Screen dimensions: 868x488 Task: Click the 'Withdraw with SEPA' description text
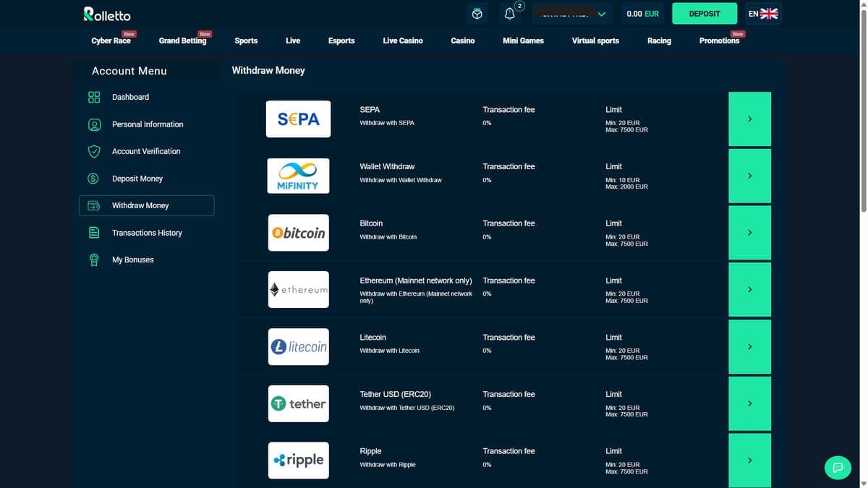387,123
